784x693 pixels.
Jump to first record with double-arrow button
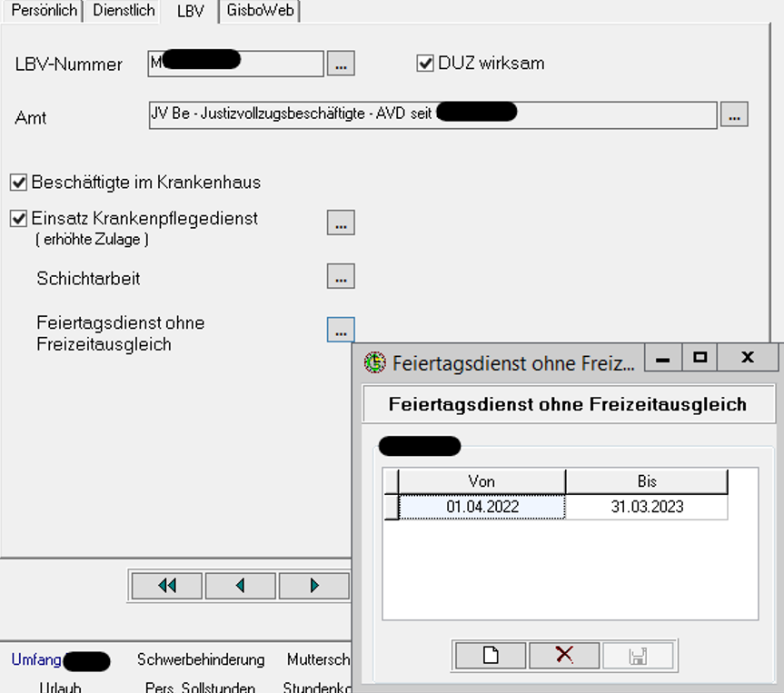click(167, 586)
